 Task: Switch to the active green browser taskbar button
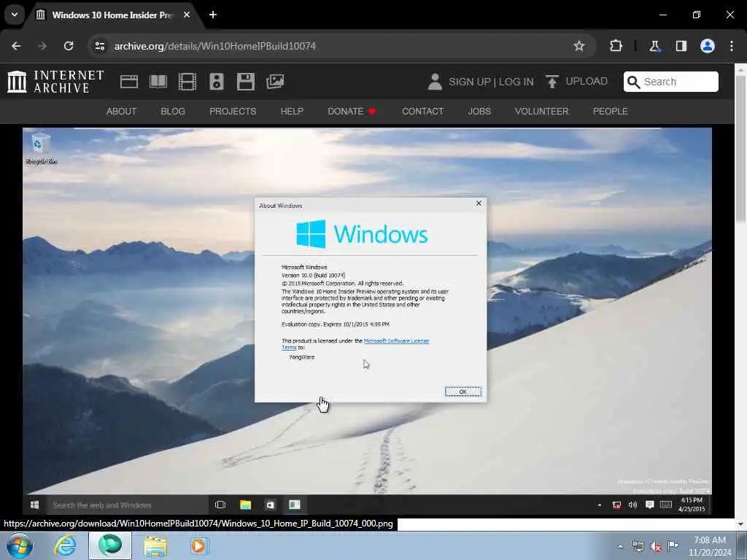tap(110, 545)
